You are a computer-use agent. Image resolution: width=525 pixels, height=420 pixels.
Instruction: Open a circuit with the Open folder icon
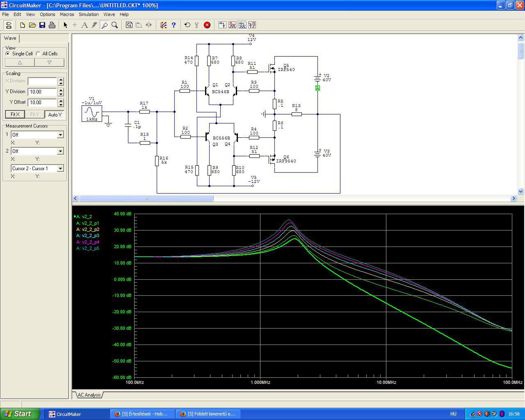point(32,25)
